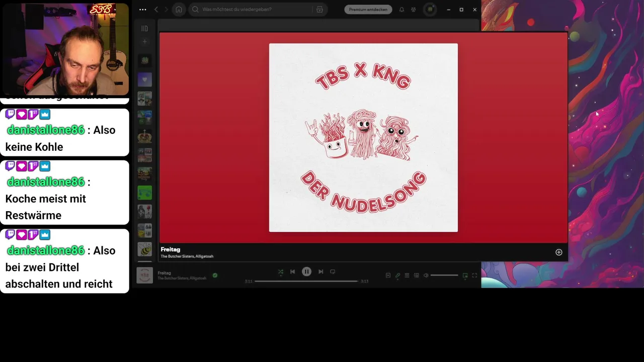
Task: Open the bee cover playlist in sidebar
Action: [x=145, y=249]
